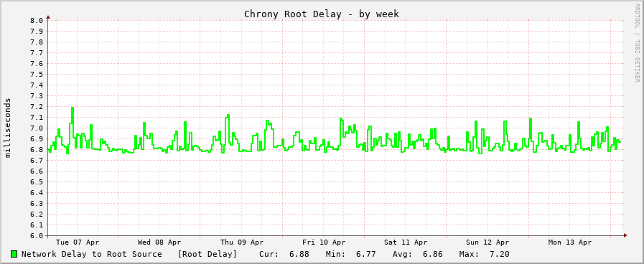
Task: Click the 8.0 y-axis tick label
Action: click(37, 21)
